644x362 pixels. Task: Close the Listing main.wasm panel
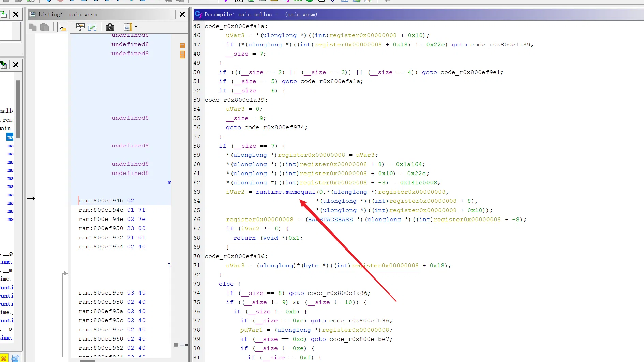[x=182, y=14]
